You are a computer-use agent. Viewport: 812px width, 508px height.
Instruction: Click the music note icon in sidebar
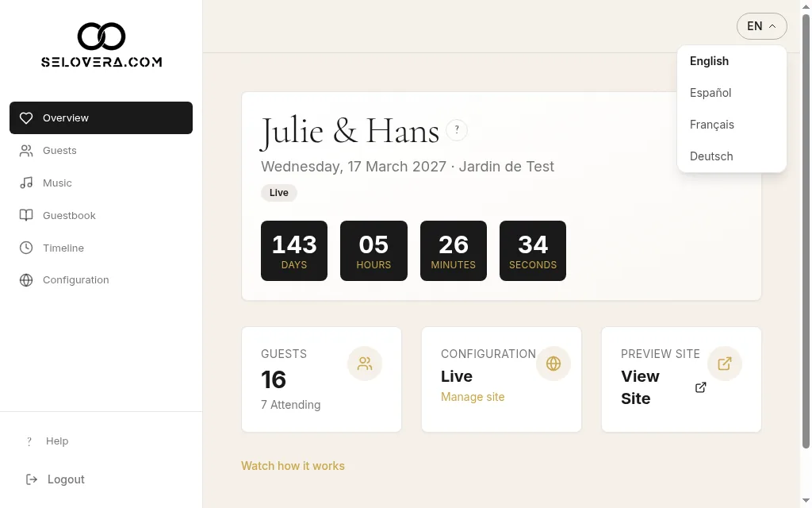pos(26,183)
